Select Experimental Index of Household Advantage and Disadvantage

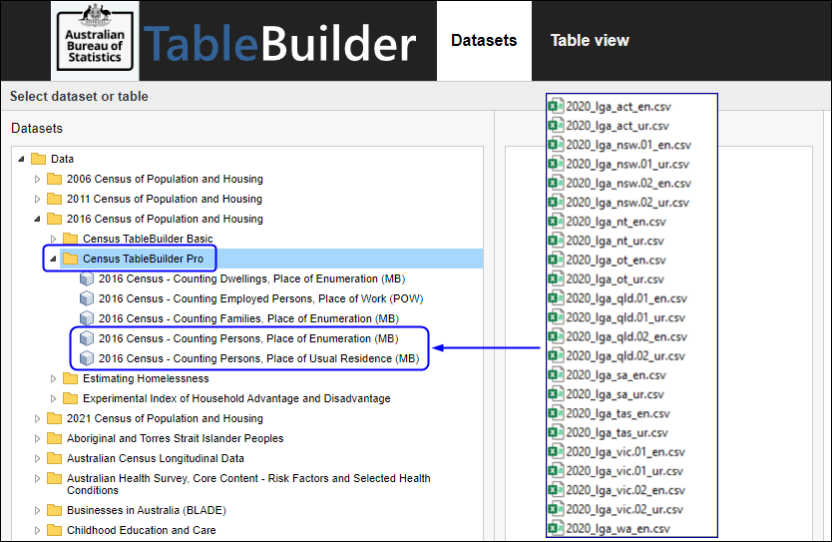236,399
